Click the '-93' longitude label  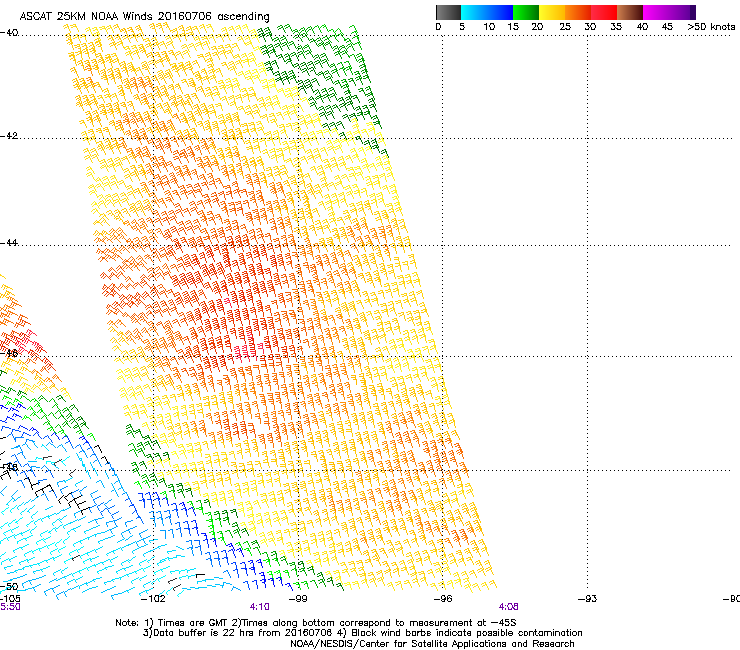click(x=587, y=599)
